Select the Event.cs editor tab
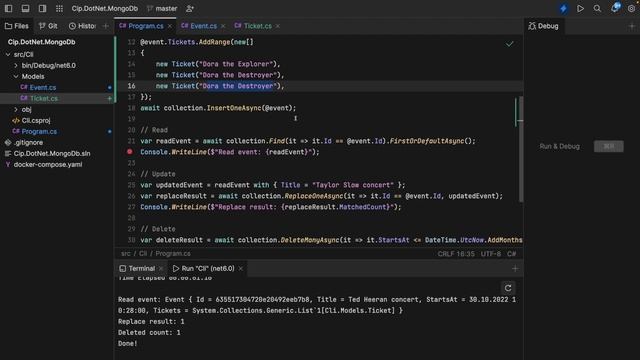The width and height of the screenshot is (640, 360). [199, 26]
